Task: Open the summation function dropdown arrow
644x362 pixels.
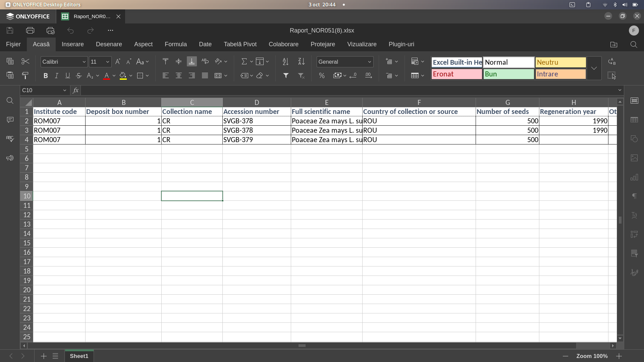Action: click(x=251, y=62)
